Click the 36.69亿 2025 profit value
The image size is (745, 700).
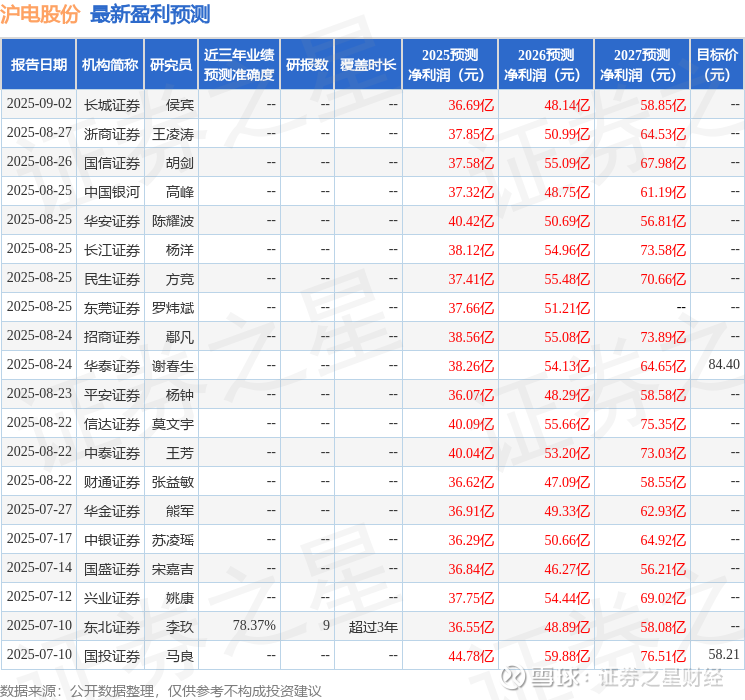[x=471, y=105]
